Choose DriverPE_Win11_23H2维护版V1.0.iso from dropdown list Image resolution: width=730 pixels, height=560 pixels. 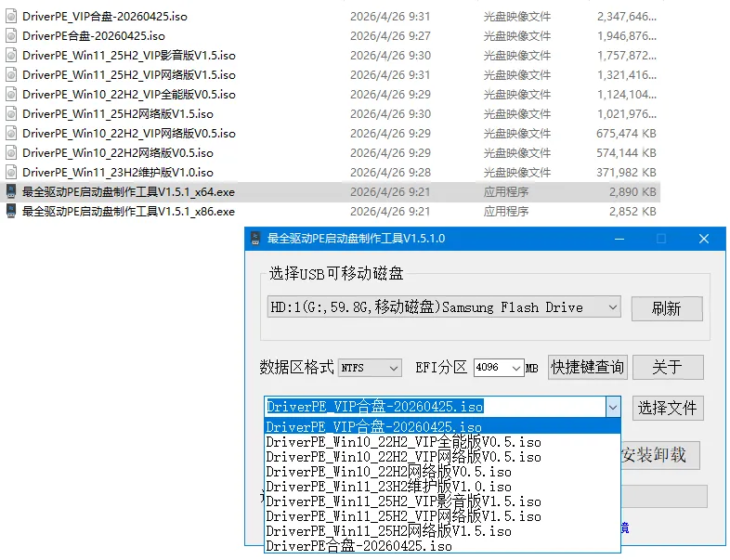(x=442, y=487)
